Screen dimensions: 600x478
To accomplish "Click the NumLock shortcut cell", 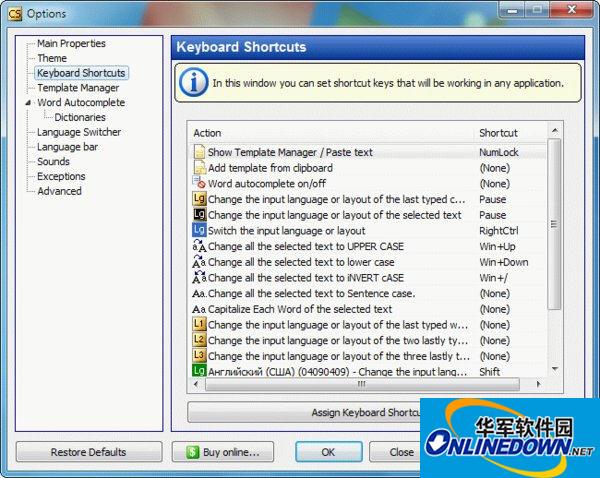I will click(499, 152).
